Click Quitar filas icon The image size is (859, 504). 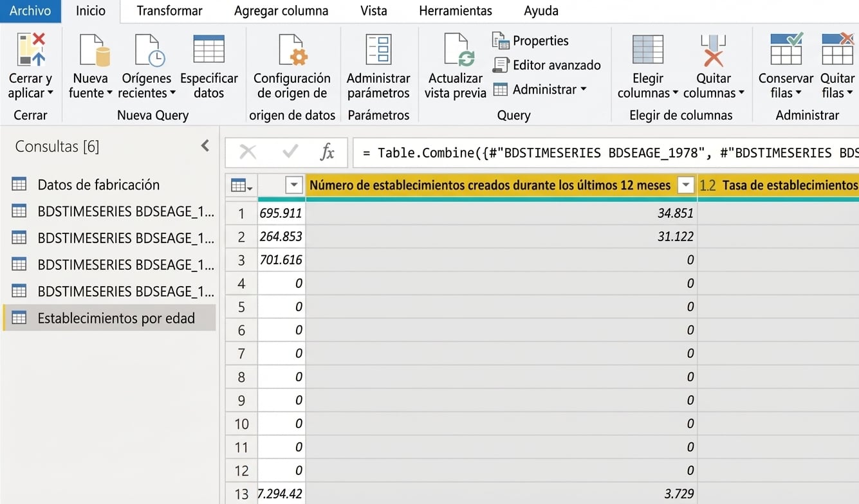pos(837,50)
